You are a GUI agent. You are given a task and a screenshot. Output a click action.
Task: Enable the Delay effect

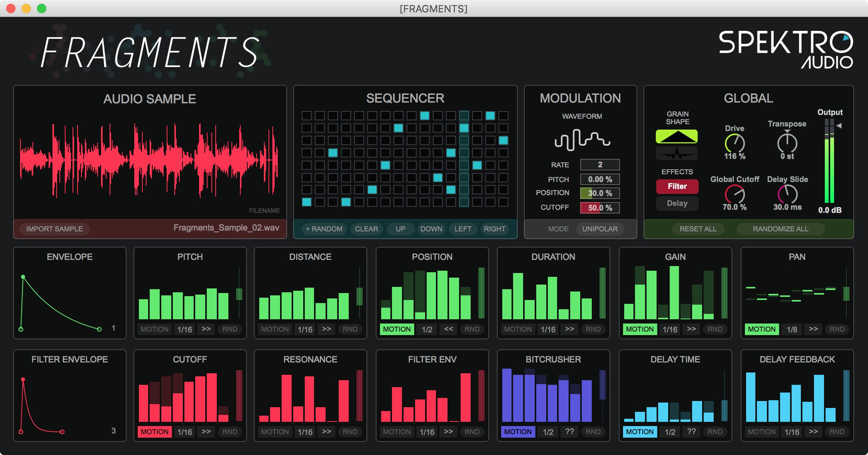[x=677, y=203]
